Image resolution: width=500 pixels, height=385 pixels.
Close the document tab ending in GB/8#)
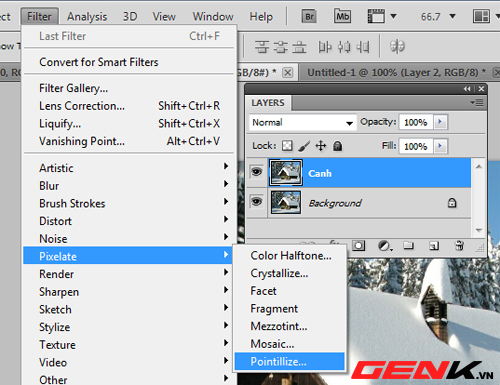(287, 72)
